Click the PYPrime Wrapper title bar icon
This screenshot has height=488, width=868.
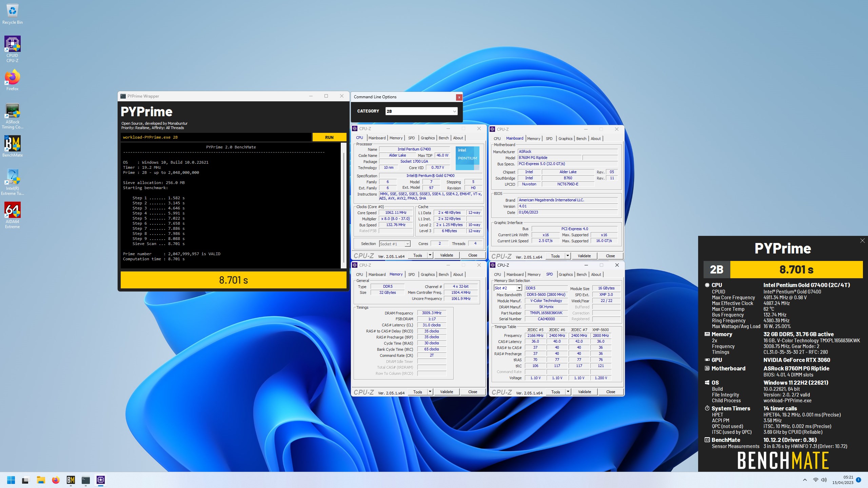123,96
